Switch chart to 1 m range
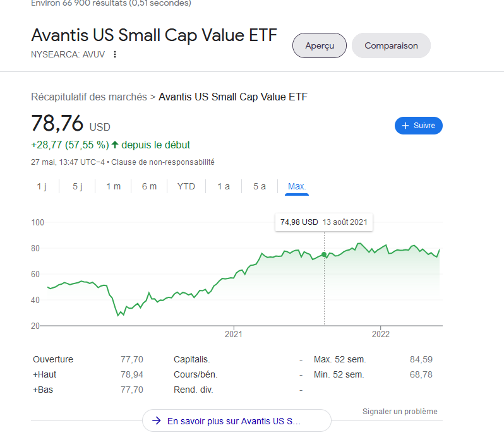The width and height of the screenshot is (504, 435). click(x=113, y=186)
